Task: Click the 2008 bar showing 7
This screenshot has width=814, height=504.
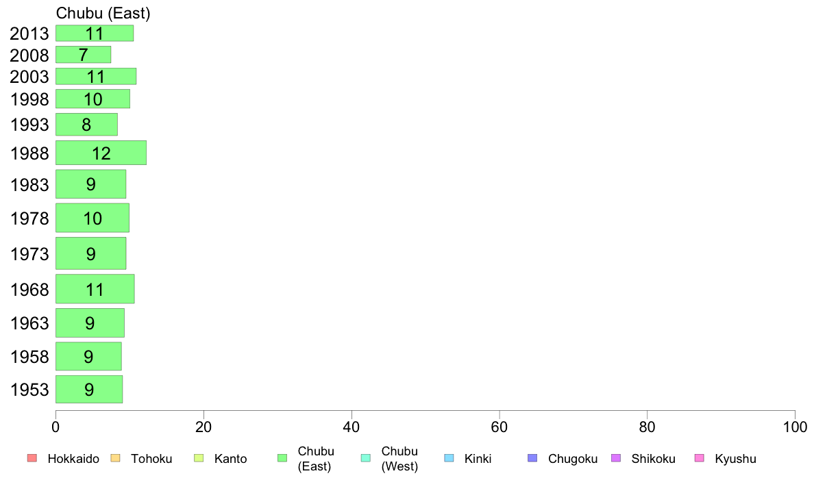Action: click(84, 55)
